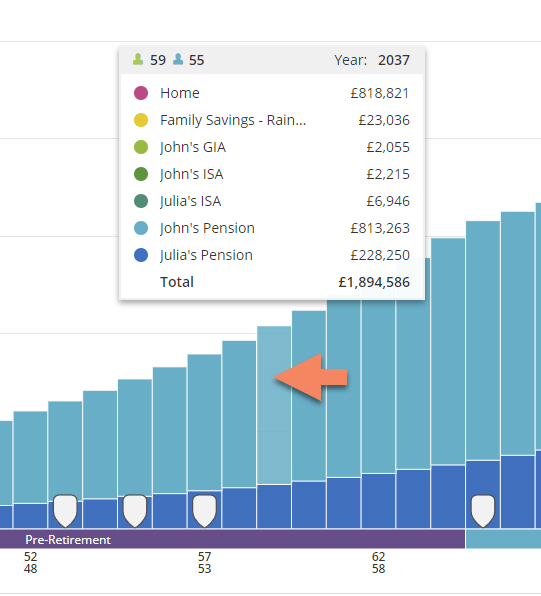
Task: Click the pink Home colour dot
Action: point(141,93)
